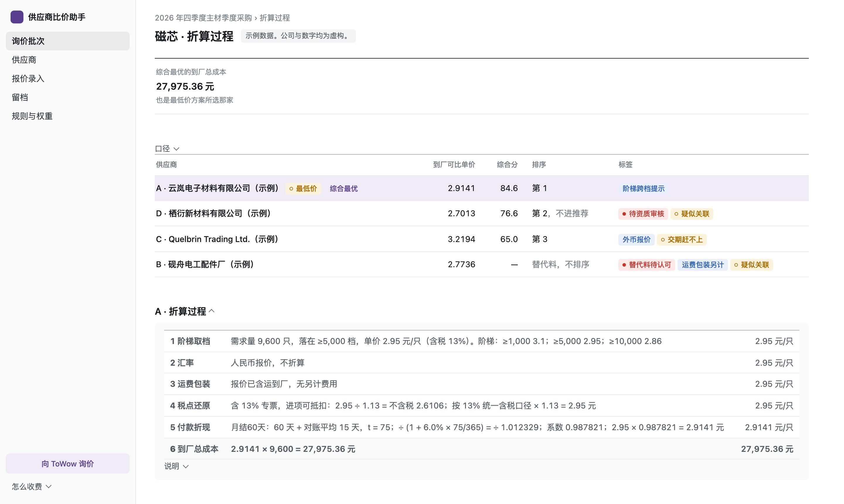Select supplier row A · 云岚电子材料有限公司
Screen dimensions: 844x504
(x=481, y=188)
